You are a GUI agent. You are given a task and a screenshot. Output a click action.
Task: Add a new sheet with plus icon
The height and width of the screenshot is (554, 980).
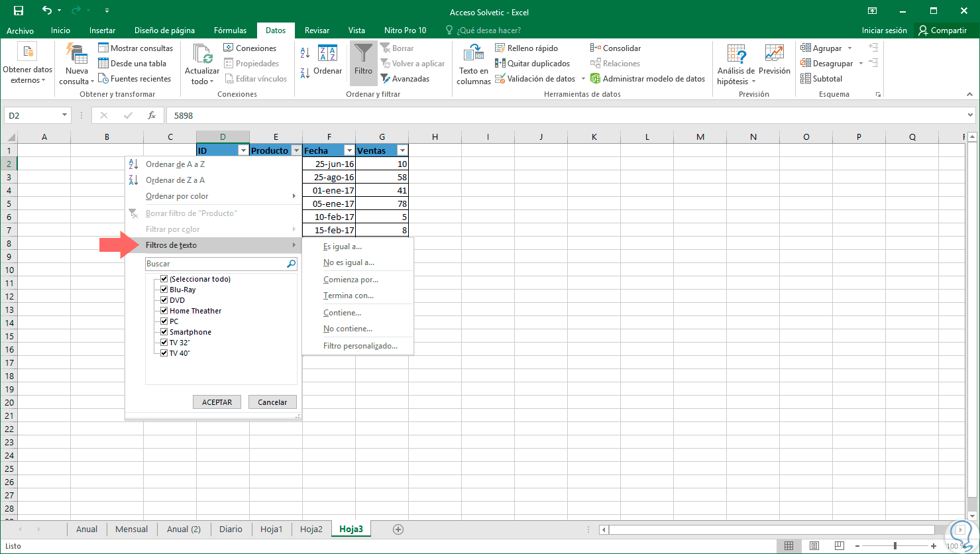click(x=398, y=529)
